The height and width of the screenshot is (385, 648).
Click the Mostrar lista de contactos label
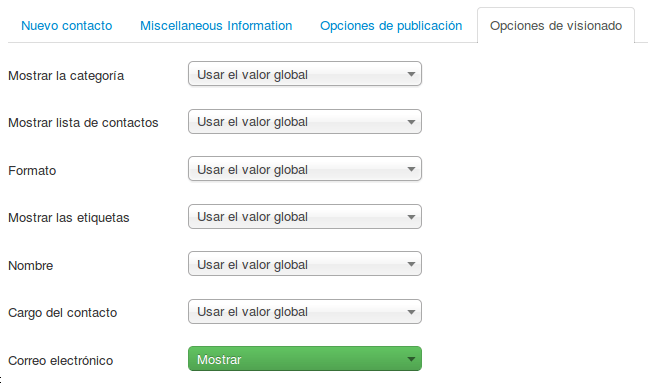83,123
